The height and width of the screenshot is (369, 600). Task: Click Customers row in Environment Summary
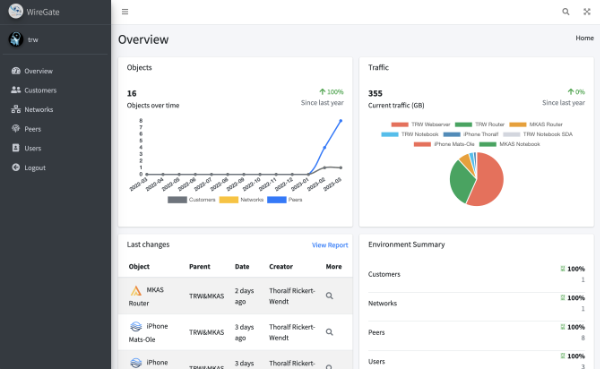[476, 274]
